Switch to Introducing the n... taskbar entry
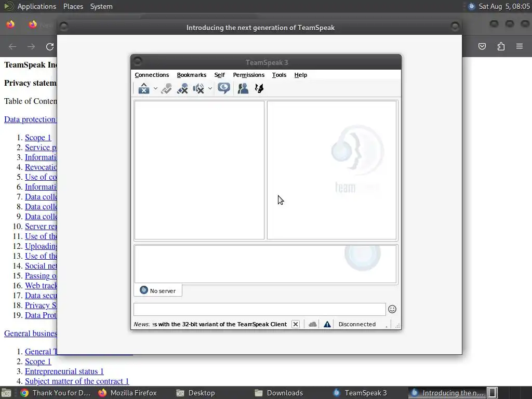532x399 pixels. [x=447, y=393]
